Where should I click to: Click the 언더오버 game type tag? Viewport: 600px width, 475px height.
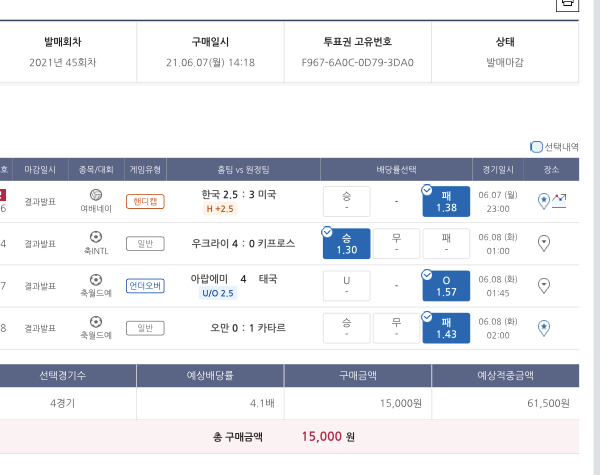click(145, 285)
